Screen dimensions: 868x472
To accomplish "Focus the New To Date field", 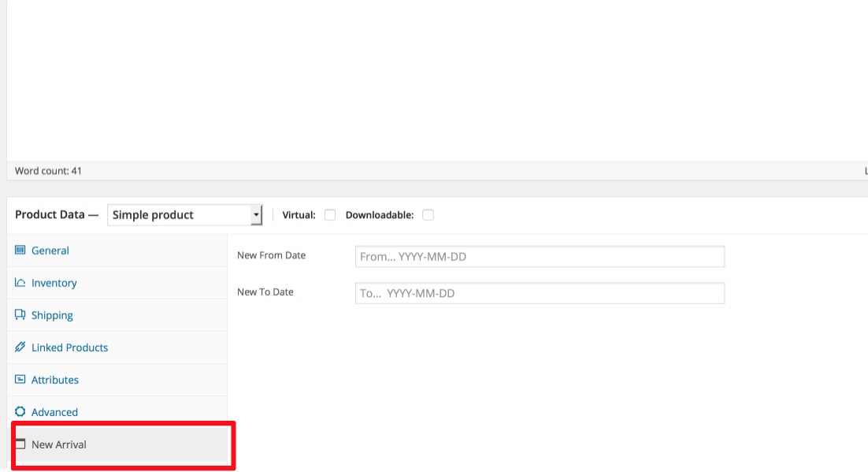I will (540, 293).
